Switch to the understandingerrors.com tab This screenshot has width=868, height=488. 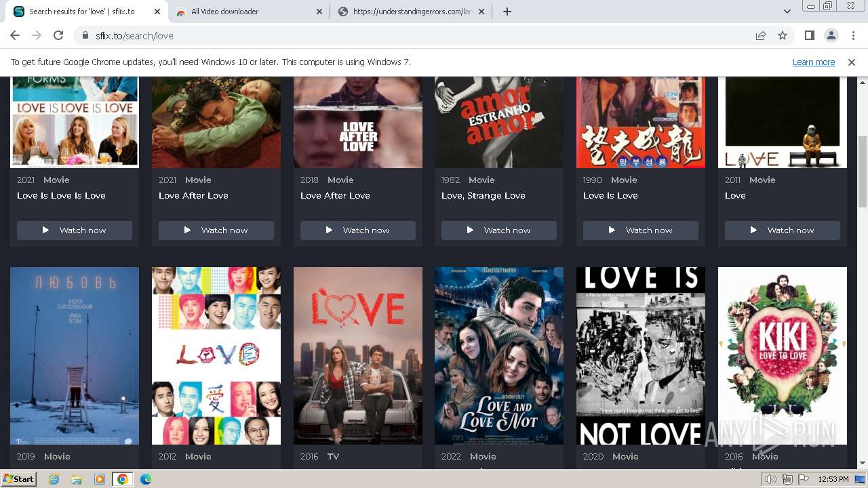click(410, 12)
